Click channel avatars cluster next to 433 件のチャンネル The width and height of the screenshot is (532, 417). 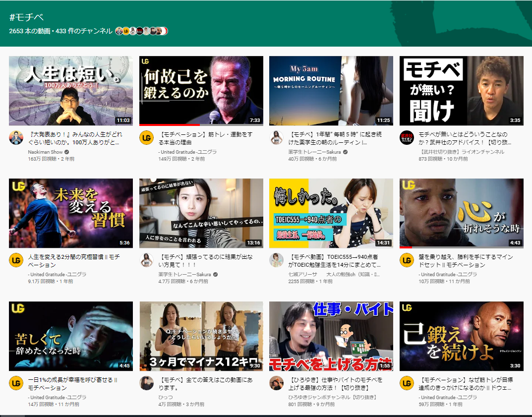point(142,31)
